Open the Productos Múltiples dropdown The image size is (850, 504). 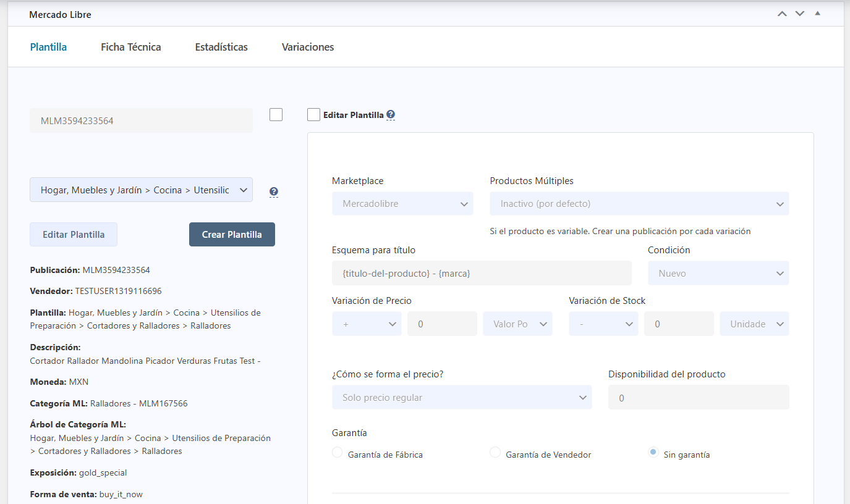coord(639,204)
